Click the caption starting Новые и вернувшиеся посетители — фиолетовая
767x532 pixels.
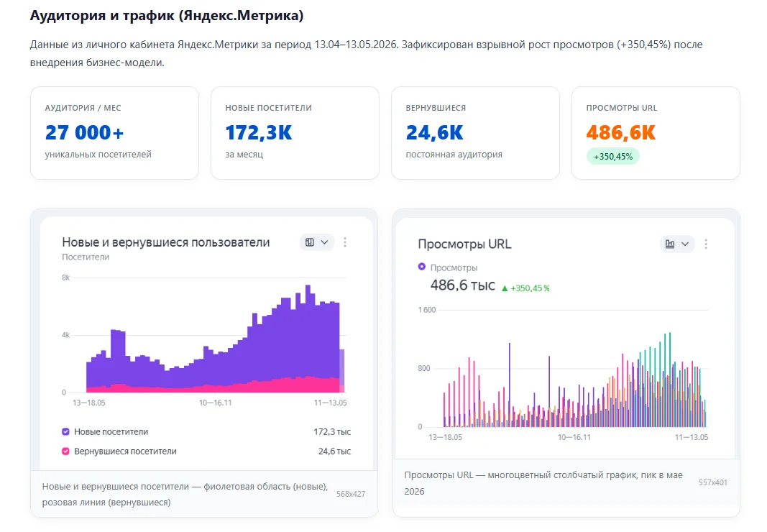[185, 495]
